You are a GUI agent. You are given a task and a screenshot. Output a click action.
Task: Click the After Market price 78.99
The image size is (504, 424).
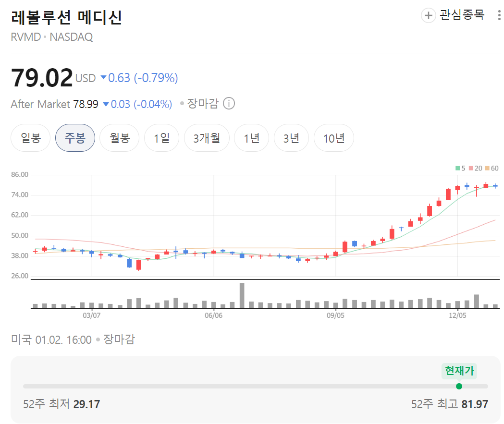coord(86,104)
